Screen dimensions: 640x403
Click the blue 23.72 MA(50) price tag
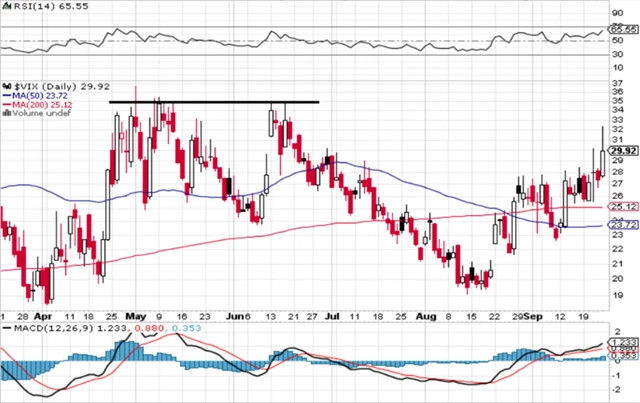(x=622, y=226)
